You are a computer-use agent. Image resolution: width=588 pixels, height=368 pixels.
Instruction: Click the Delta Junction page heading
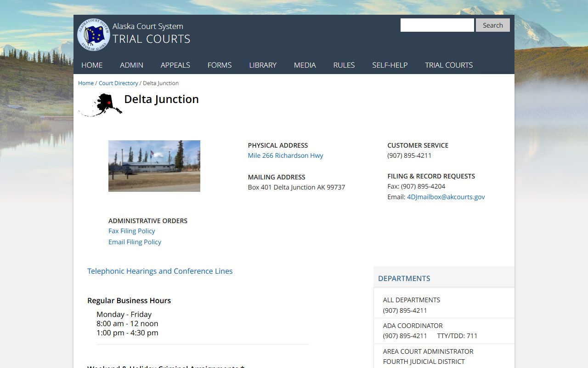tap(162, 99)
